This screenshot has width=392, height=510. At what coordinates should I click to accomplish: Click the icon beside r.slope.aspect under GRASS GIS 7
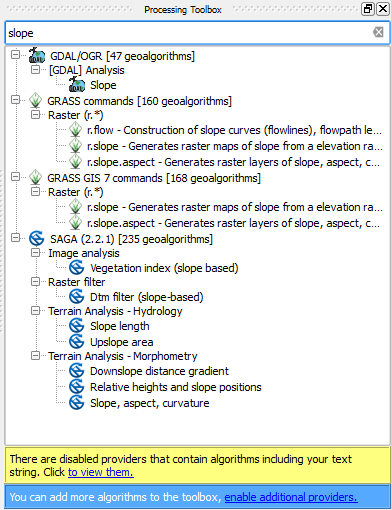pos(75,223)
